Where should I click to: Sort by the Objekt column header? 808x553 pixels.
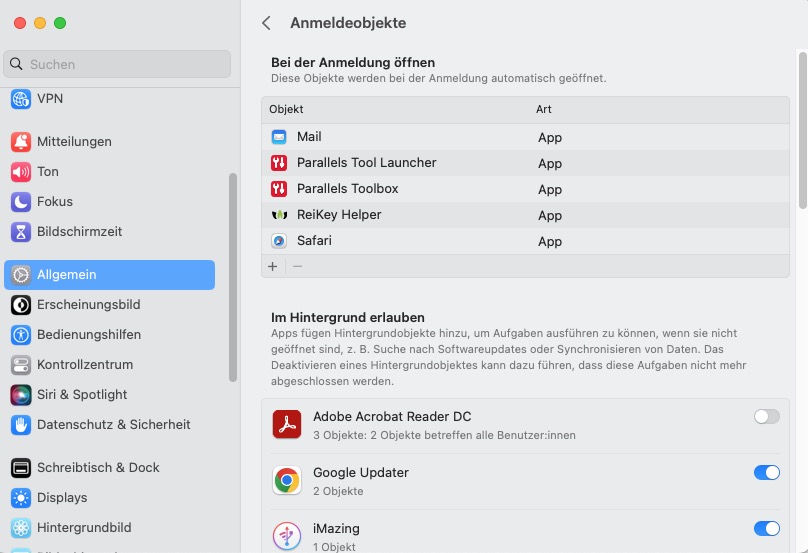coord(286,109)
